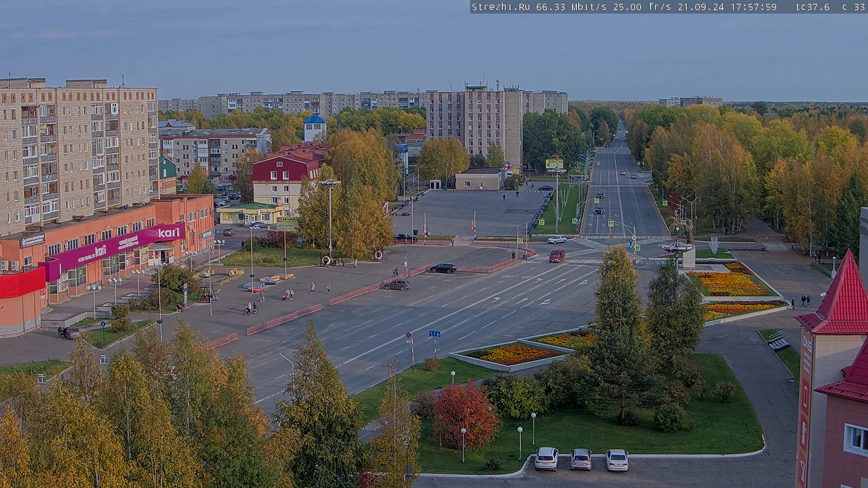Select the tc37.6 overlay value

(812, 7)
